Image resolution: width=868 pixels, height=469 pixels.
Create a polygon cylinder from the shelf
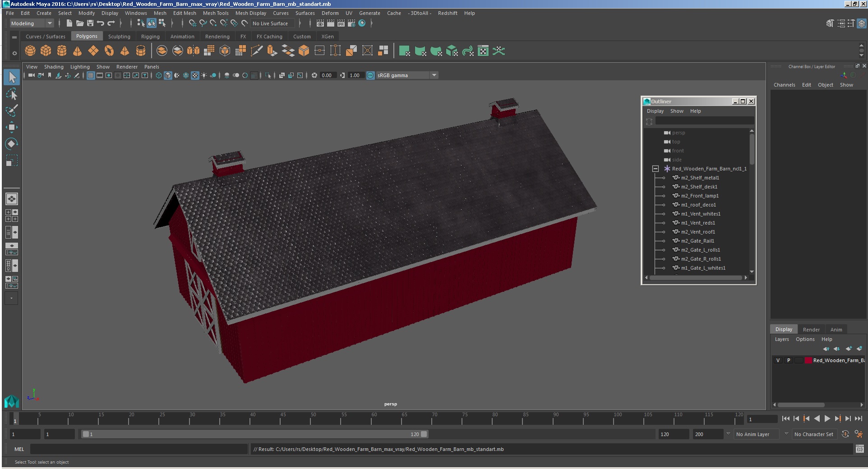62,51
